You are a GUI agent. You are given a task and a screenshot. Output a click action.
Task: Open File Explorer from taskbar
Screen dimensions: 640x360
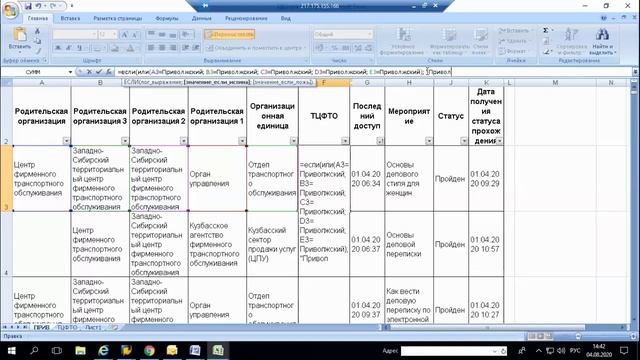(80, 351)
